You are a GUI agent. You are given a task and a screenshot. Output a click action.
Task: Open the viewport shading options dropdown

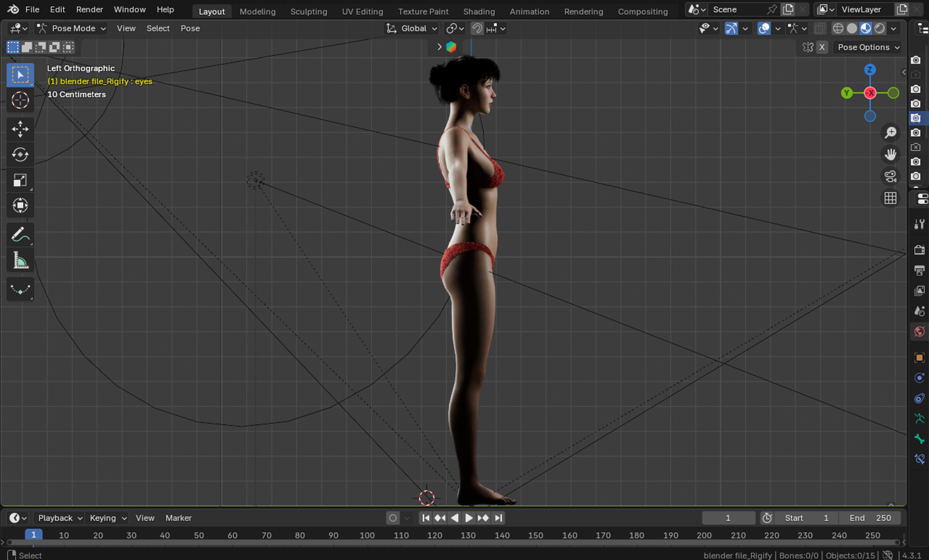pyautogui.click(x=894, y=28)
